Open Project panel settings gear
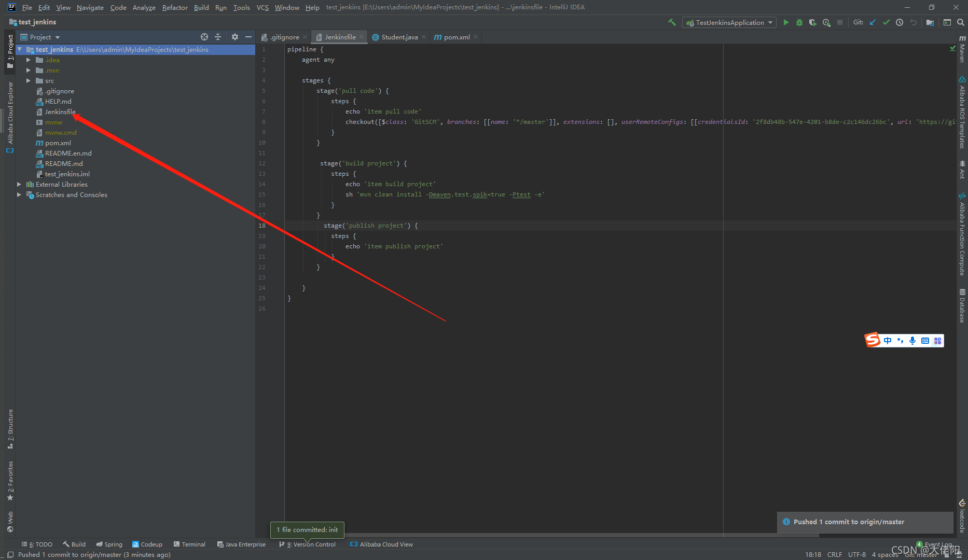The image size is (968, 560). tap(235, 37)
